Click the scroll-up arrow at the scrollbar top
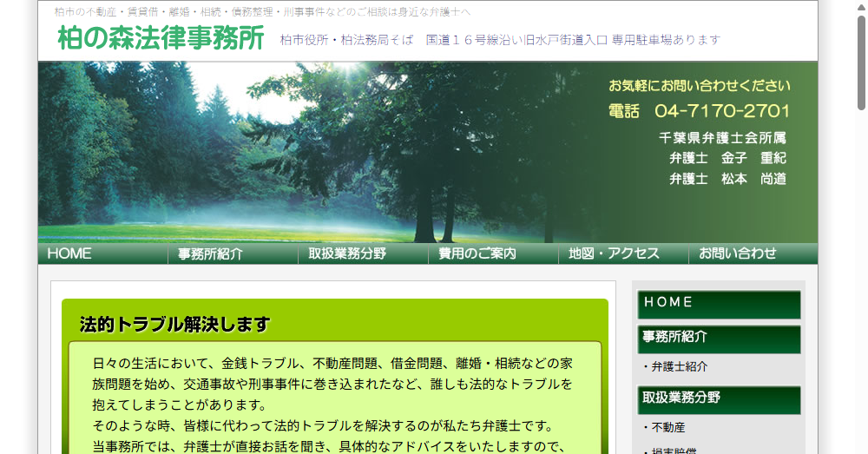 click(x=861, y=6)
